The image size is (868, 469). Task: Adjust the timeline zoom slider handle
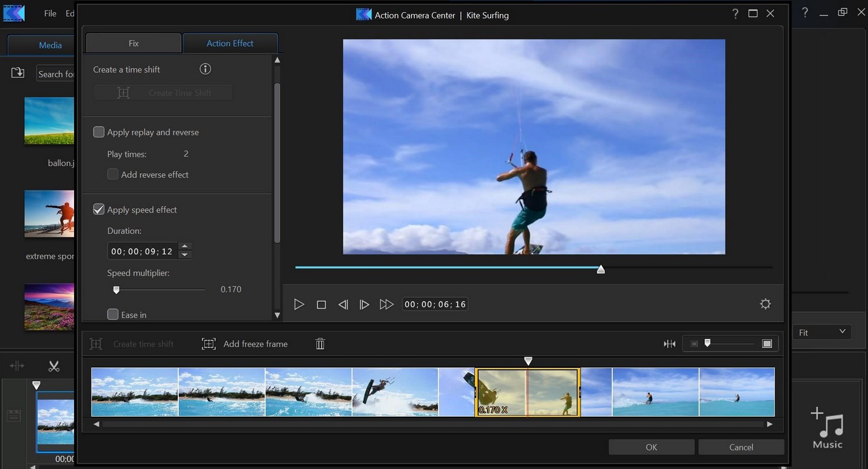pos(707,343)
